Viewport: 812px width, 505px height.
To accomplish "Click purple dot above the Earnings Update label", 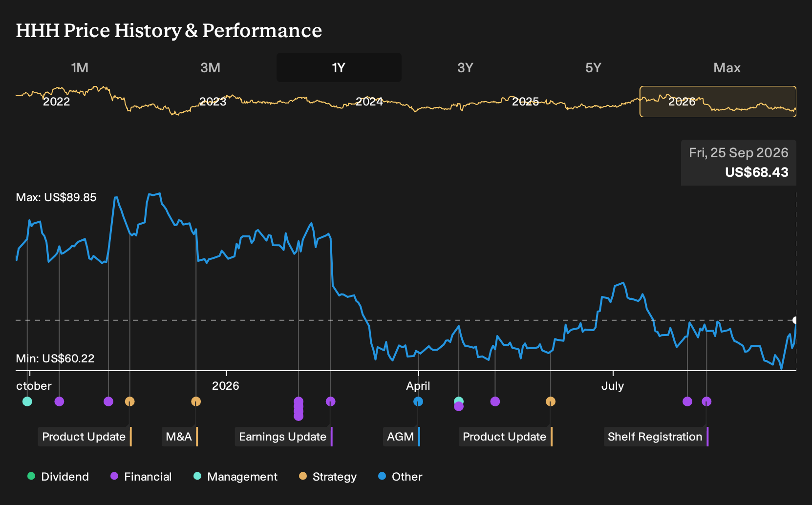I will point(331,401).
